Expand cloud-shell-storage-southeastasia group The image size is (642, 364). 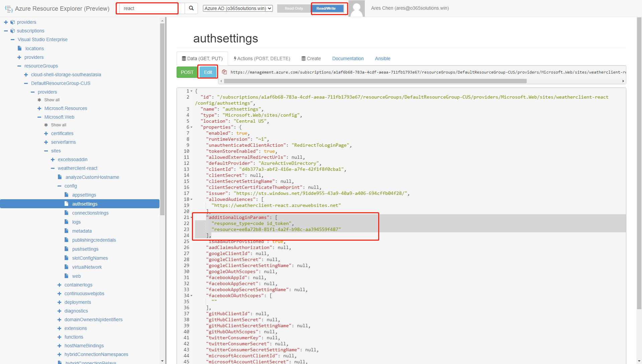[x=26, y=75]
